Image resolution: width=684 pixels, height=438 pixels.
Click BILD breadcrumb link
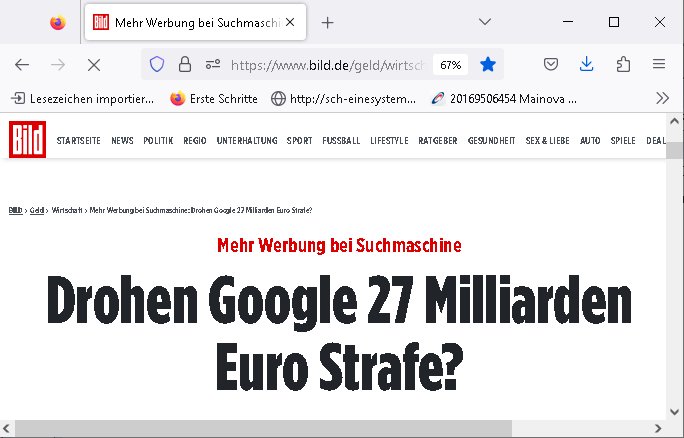pyautogui.click(x=15, y=210)
